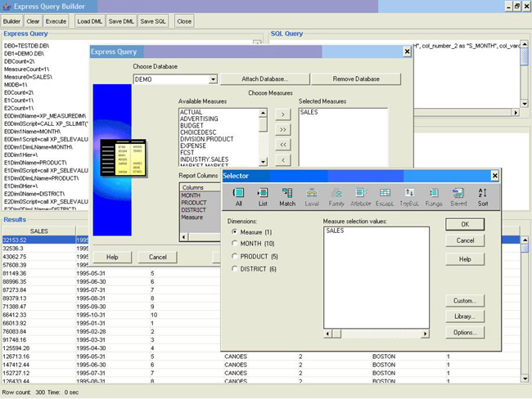The image size is (532, 399).
Task: Click the Top/Bottom tool icon
Action: [409, 196]
